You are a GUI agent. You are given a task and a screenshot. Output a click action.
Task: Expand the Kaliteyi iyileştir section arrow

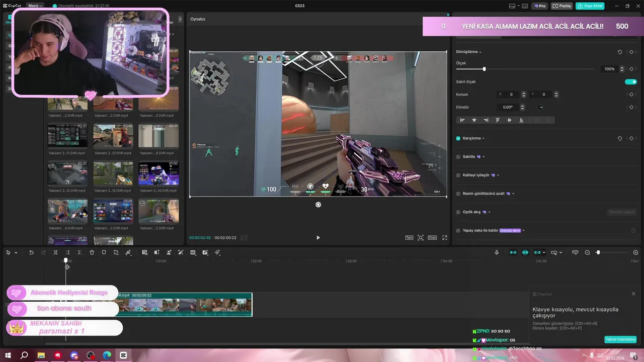point(498,175)
